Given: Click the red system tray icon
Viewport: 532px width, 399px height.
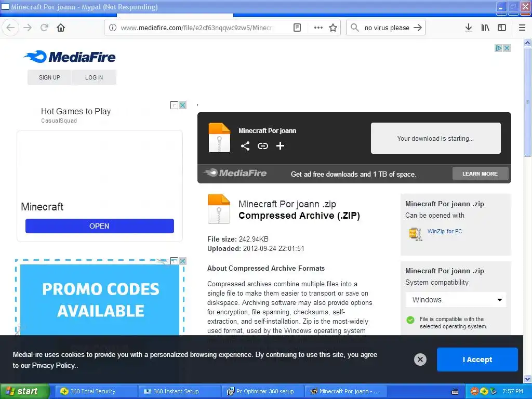Looking at the screenshot, I should [x=474, y=392].
